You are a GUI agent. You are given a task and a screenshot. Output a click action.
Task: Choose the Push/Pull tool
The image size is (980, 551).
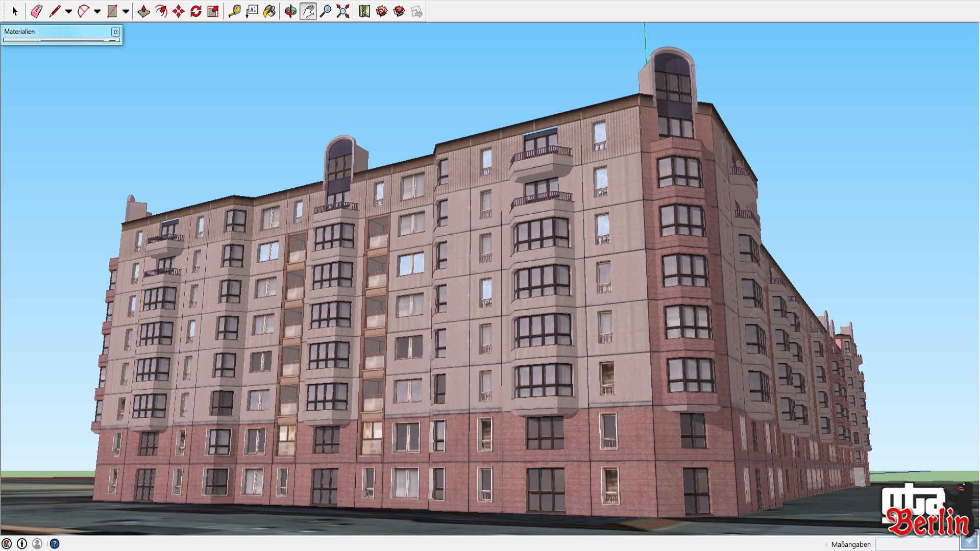click(x=143, y=11)
